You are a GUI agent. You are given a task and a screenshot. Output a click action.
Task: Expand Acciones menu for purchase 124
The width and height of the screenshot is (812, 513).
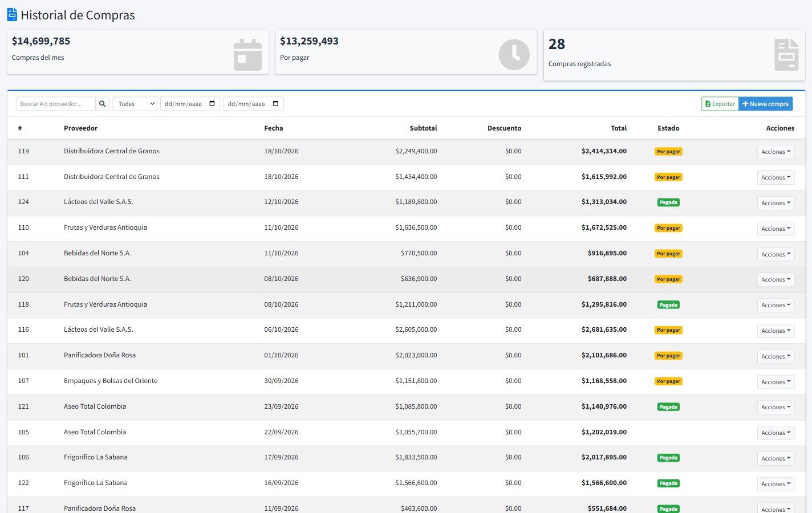(x=776, y=203)
